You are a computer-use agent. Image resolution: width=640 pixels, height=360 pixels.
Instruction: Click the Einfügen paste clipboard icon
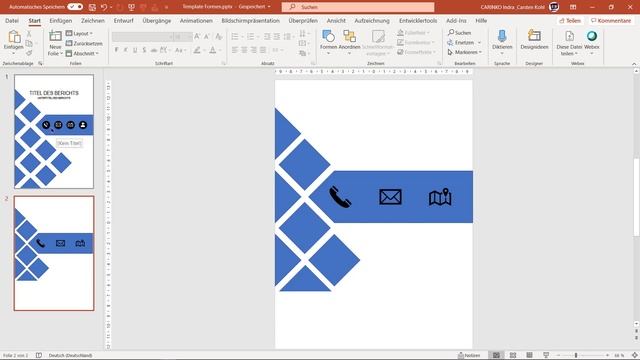pos(14,37)
